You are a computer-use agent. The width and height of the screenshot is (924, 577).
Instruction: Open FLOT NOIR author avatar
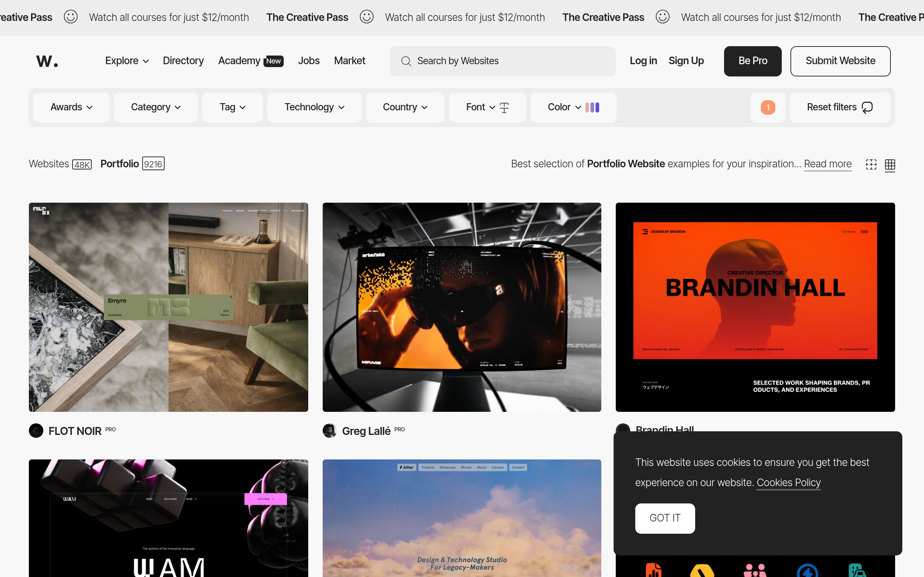coord(36,431)
